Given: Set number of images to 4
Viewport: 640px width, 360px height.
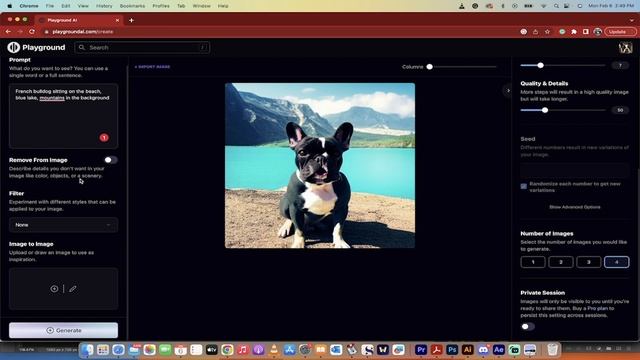Looking at the screenshot, I should [x=616, y=262].
